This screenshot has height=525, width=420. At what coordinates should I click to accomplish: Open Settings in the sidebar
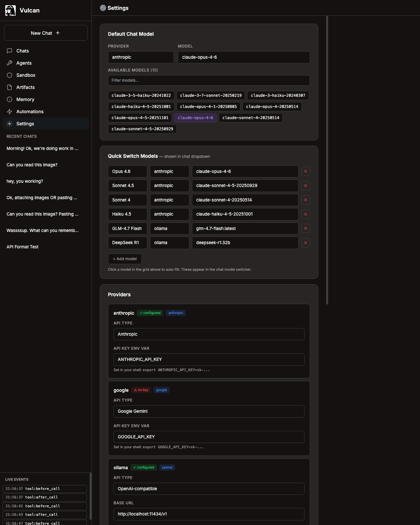25,124
